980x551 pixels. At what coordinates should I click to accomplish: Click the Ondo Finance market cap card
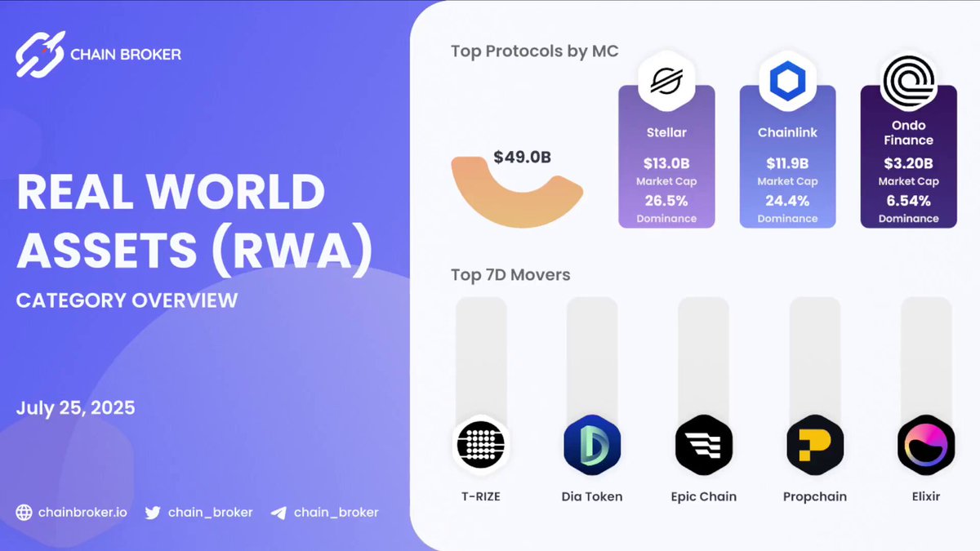pos(908,156)
